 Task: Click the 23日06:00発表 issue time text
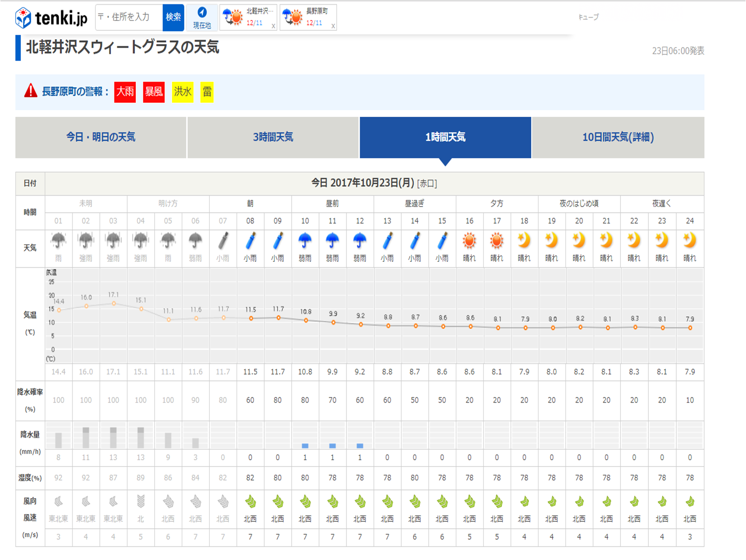(678, 51)
